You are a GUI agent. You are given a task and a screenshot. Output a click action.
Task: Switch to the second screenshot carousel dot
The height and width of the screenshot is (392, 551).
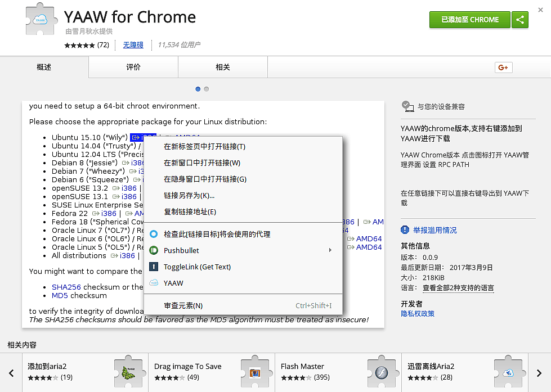pos(207,89)
